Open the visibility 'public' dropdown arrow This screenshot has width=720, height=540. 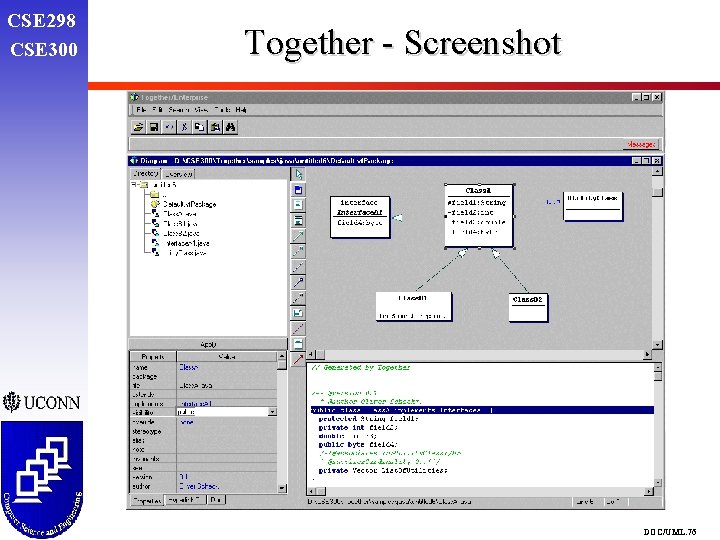click(x=272, y=412)
